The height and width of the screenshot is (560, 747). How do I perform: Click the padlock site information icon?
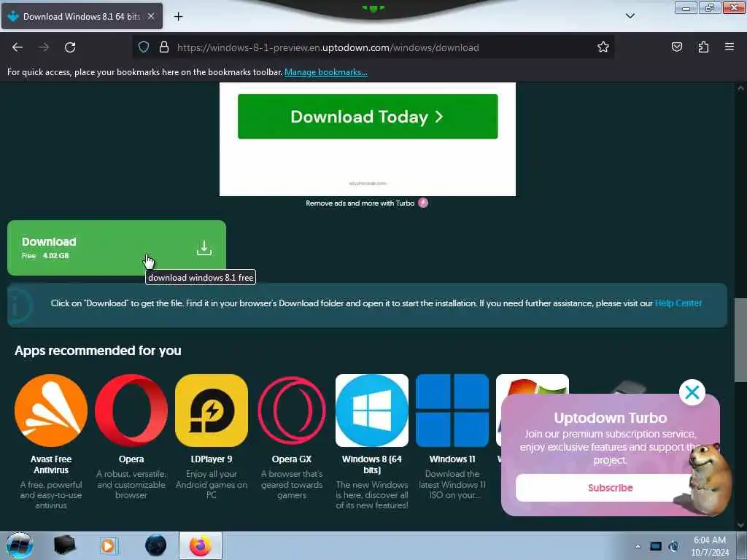pos(164,47)
